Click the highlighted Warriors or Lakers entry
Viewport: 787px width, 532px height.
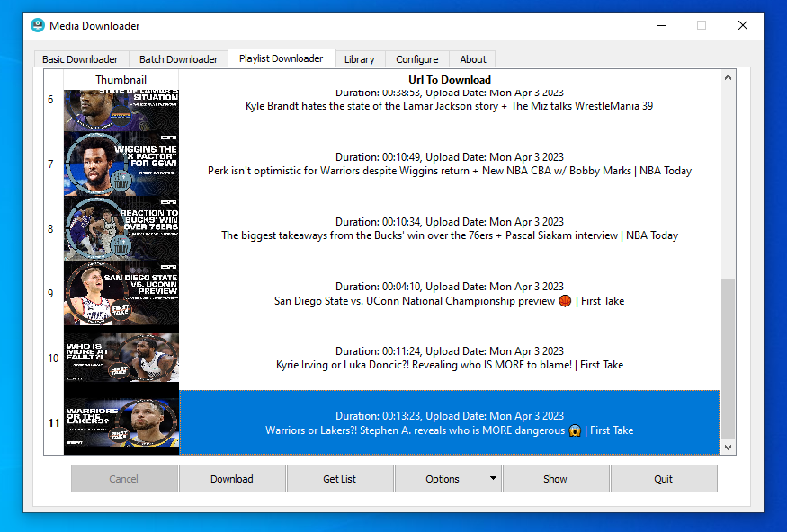click(x=449, y=422)
